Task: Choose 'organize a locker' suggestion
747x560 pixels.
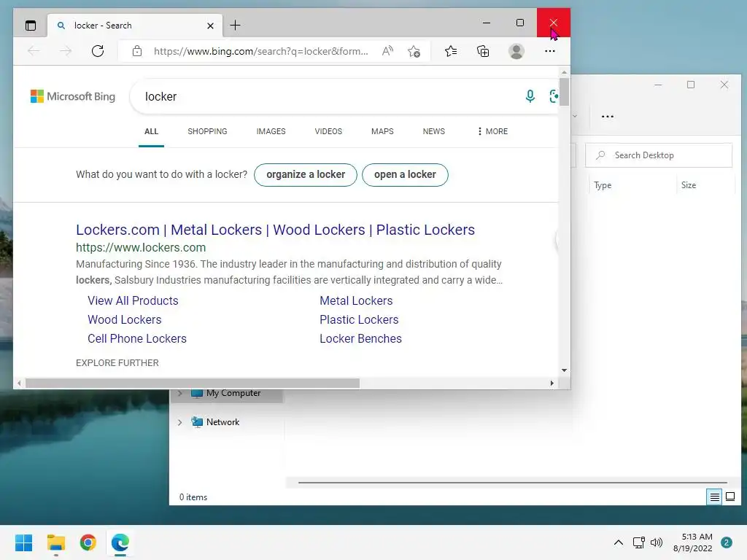Action: pyautogui.click(x=306, y=175)
